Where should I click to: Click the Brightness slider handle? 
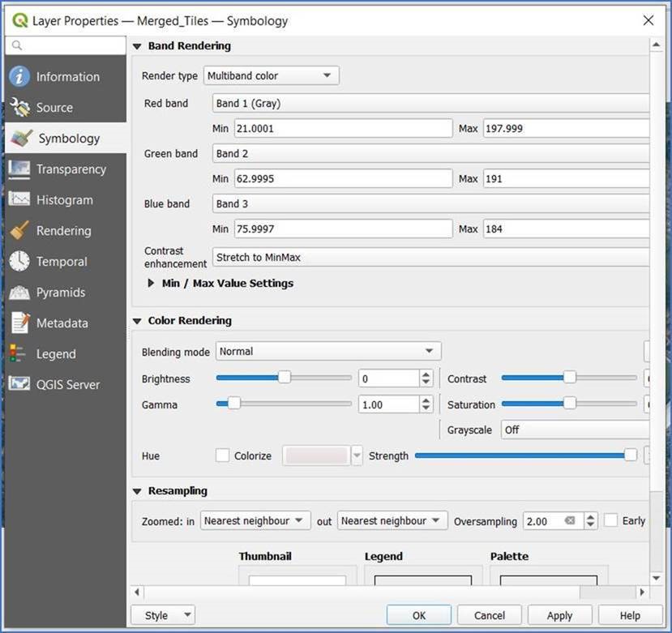click(285, 378)
